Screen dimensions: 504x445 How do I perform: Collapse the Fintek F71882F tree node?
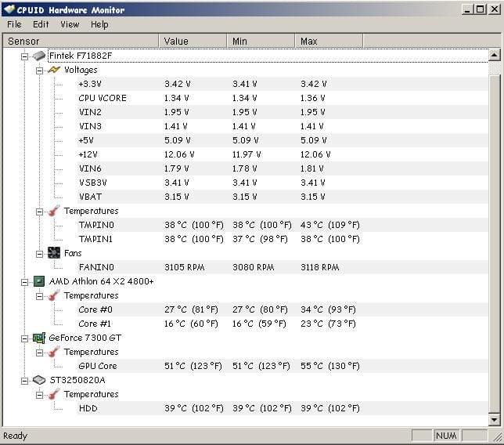click(24, 56)
